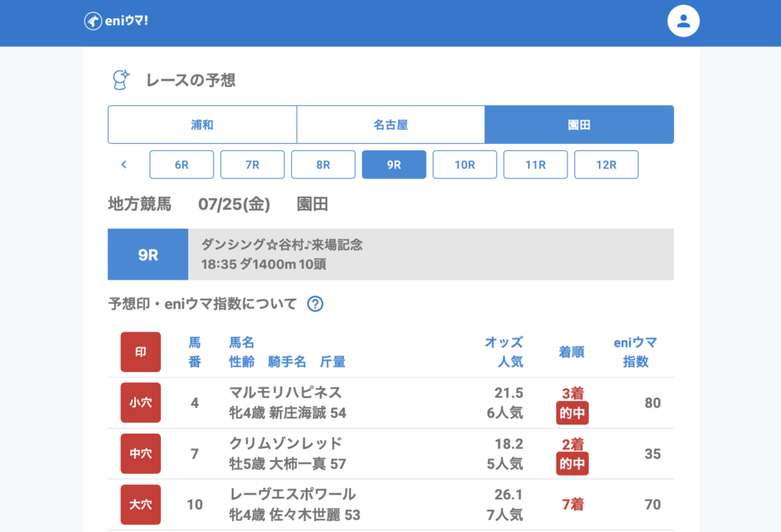
Task: Open the user profile account icon
Action: pos(683,21)
